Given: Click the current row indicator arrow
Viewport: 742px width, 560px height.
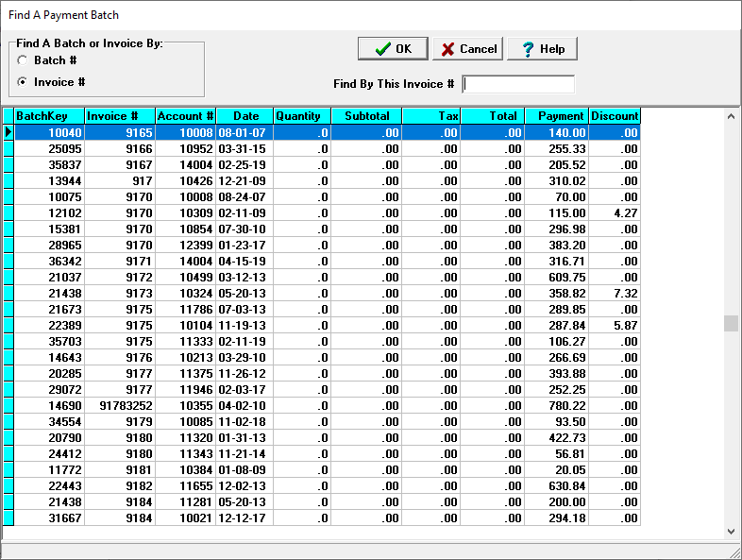Looking at the screenshot, I should [8, 133].
